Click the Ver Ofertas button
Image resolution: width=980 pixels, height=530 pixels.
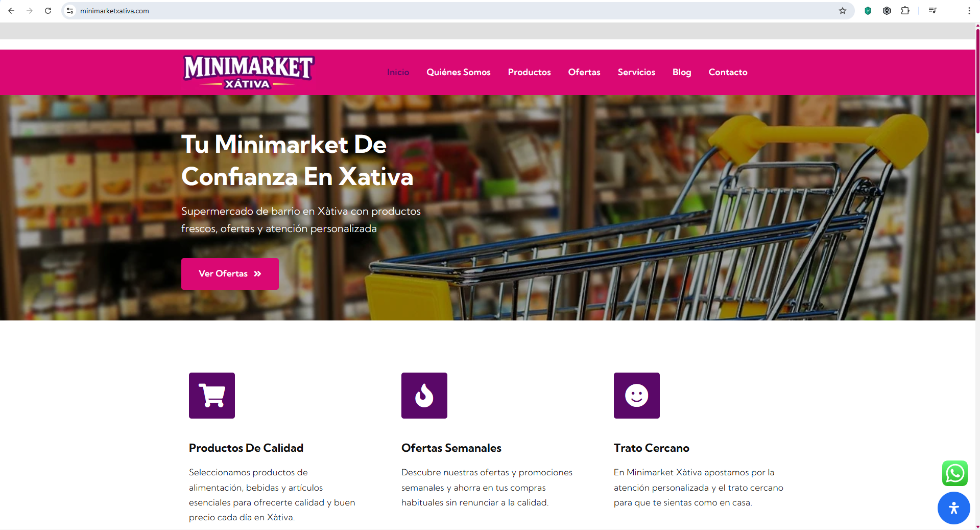tap(230, 274)
